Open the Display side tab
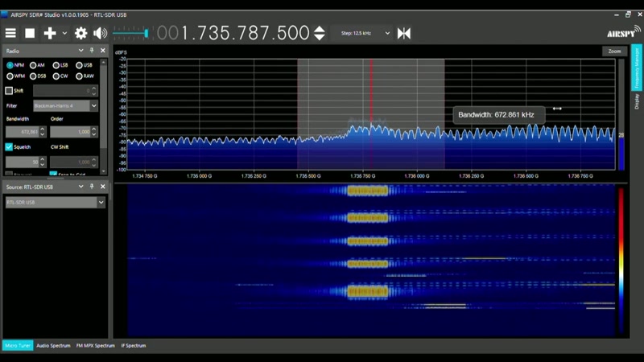This screenshot has height=362, width=644. point(637,101)
